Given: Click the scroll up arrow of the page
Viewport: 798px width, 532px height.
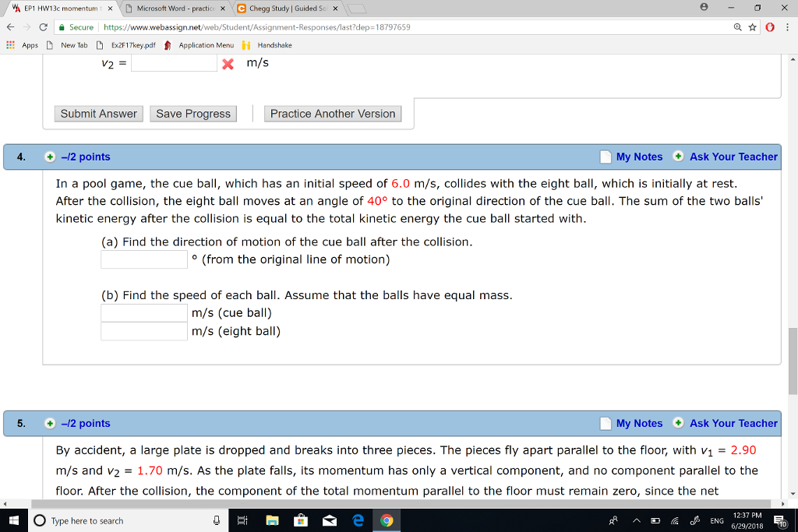Looking at the screenshot, I should tap(793, 59).
